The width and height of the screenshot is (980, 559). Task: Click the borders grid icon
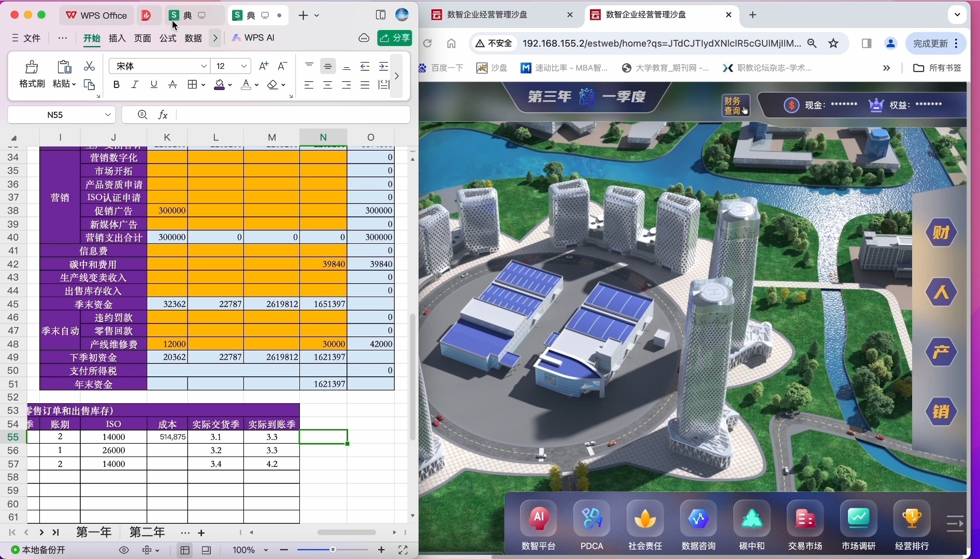click(x=193, y=84)
